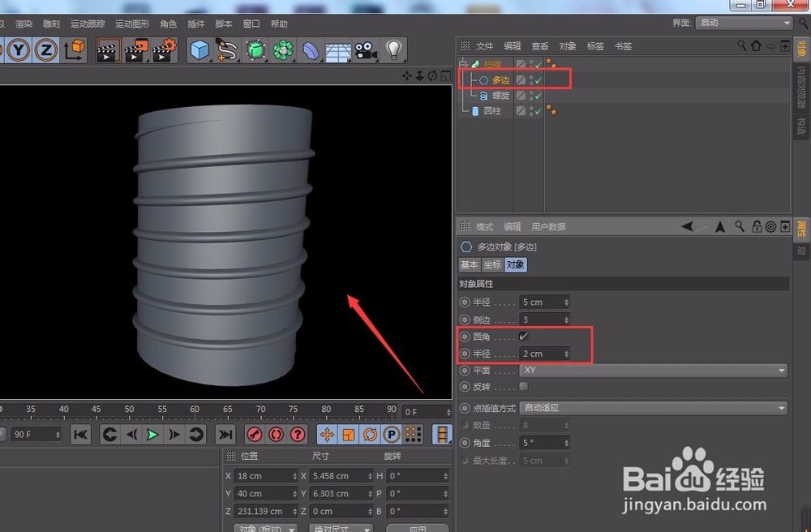Image resolution: width=811 pixels, height=532 pixels.
Task: Click the 90 F end frame stepper
Action: tap(58, 435)
